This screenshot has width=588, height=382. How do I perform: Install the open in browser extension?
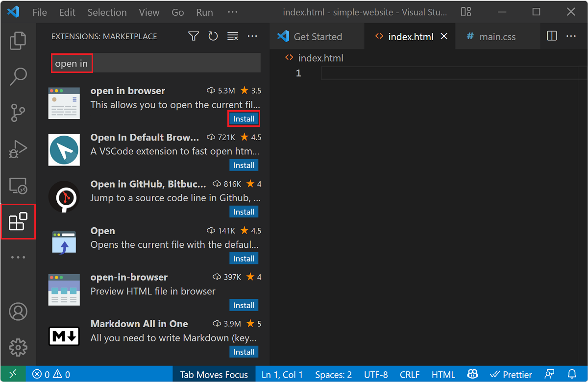coord(244,119)
